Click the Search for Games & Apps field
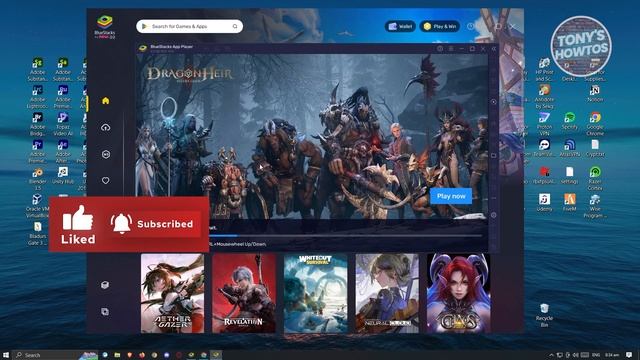 189,26
